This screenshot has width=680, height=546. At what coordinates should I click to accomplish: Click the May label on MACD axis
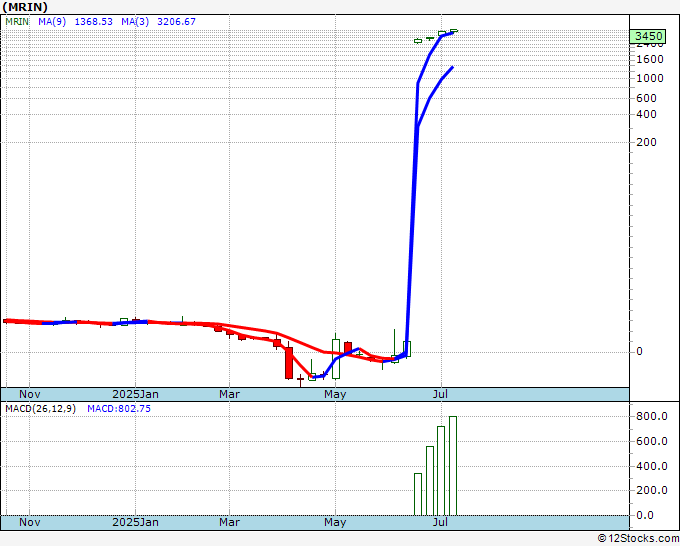click(x=335, y=522)
